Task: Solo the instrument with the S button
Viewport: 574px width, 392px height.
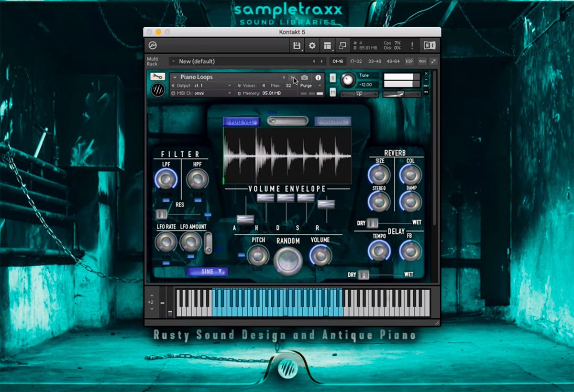Action: [333, 77]
